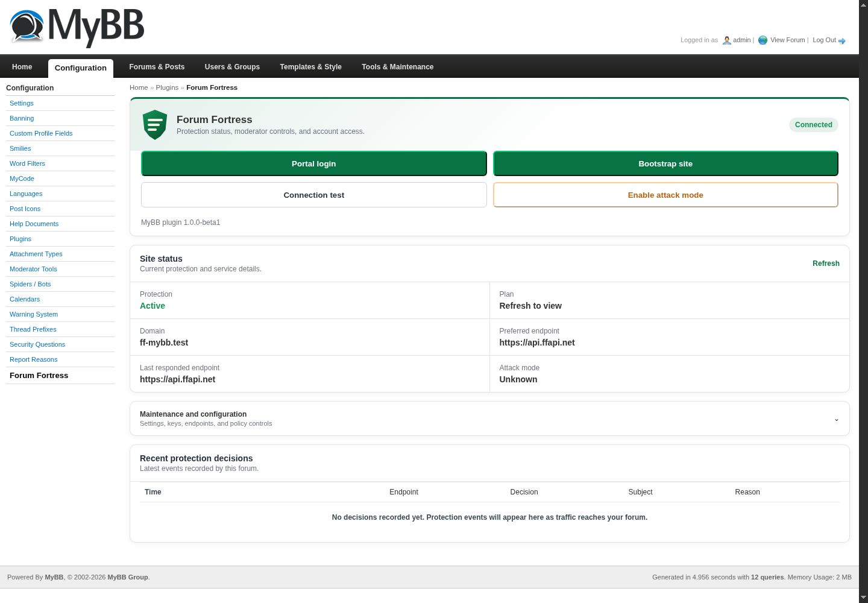This screenshot has height=603, width=868.
Task: Open Languages page
Action: (26, 194)
